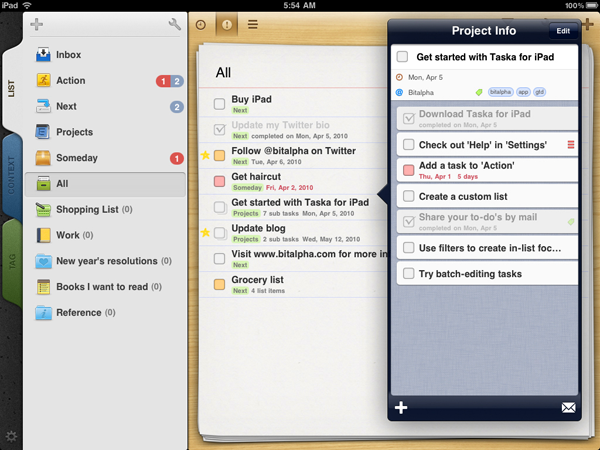Image resolution: width=600 pixels, height=450 pixels.
Task: Click Mon, Apr 5 due date in Project Info
Action: (x=425, y=77)
